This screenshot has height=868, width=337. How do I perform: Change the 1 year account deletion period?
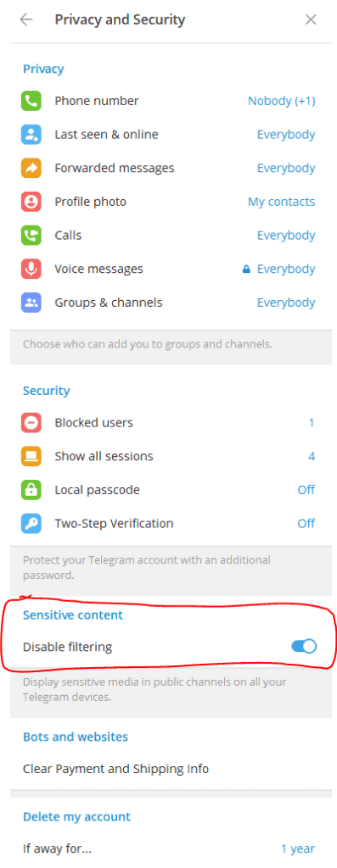[x=298, y=849]
